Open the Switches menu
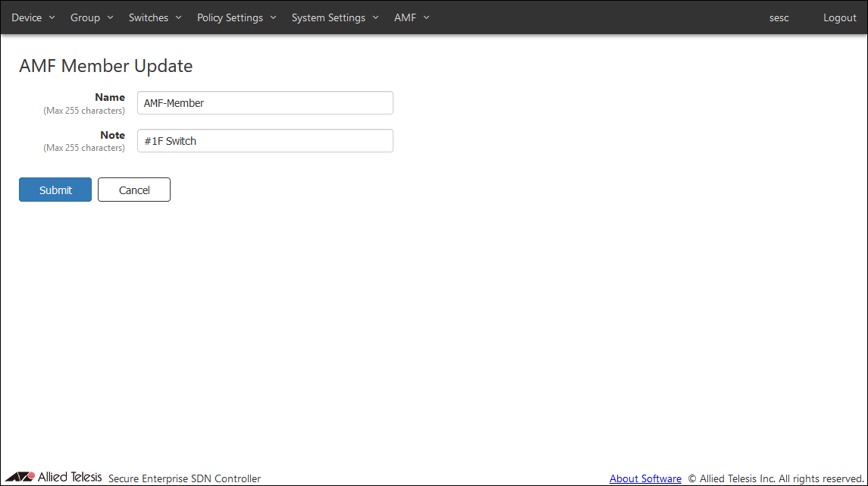 pyautogui.click(x=149, y=17)
